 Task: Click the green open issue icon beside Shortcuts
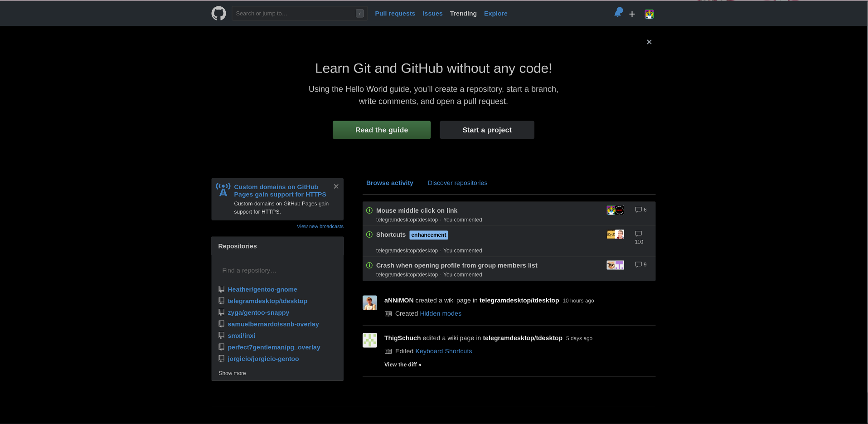369,234
